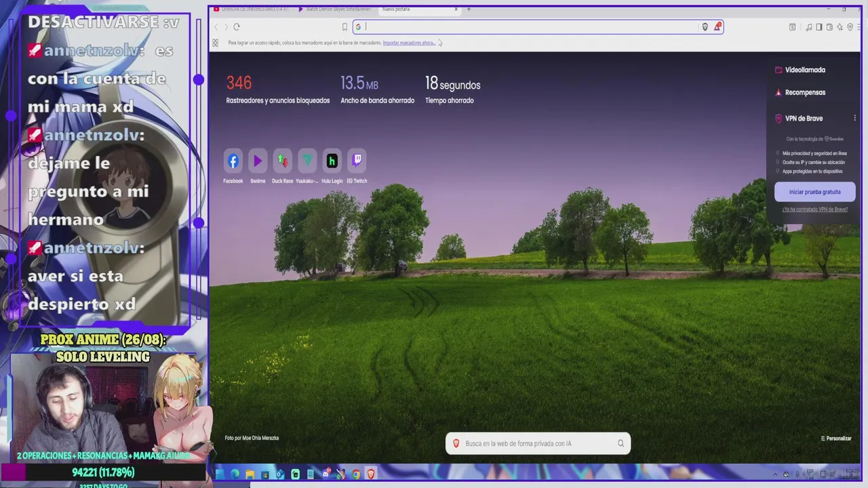This screenshot has height=488, width=868.
Task: Open the Leo AI sparkle toolbar icon
Action: coord(840,27)
